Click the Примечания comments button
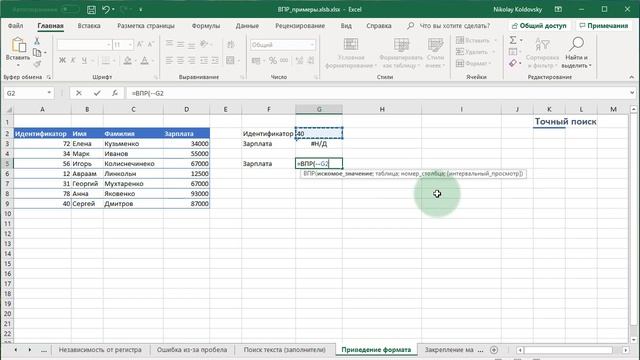 point(604,26)
